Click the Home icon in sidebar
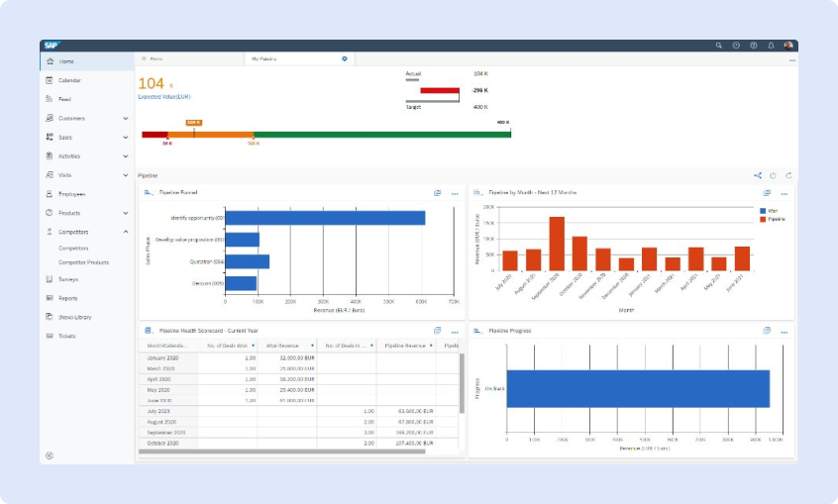This screenshot has width=838, height=504. click(x=50, y=61)
